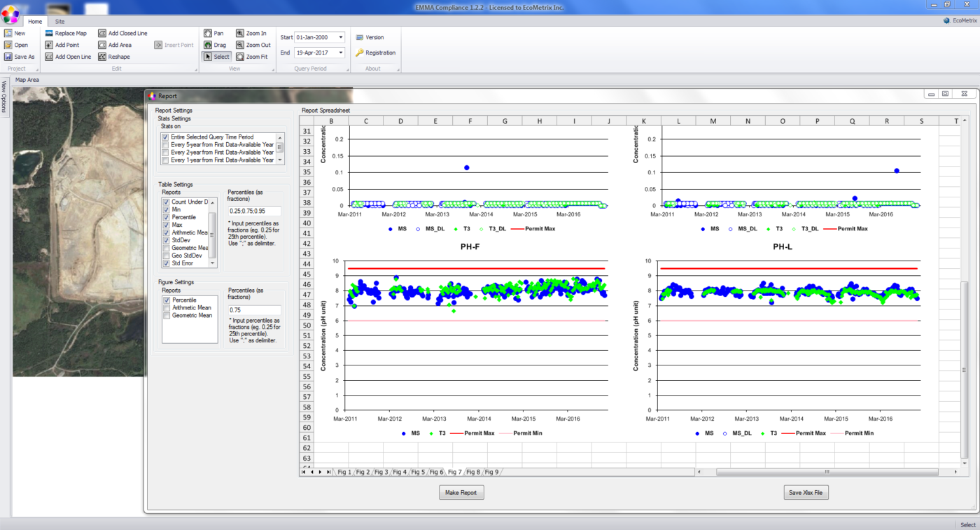Viewport: 980px width, 530px height.
Task: Enable Every 5-year from First Data-Available Year
Action: coord(165,145)
